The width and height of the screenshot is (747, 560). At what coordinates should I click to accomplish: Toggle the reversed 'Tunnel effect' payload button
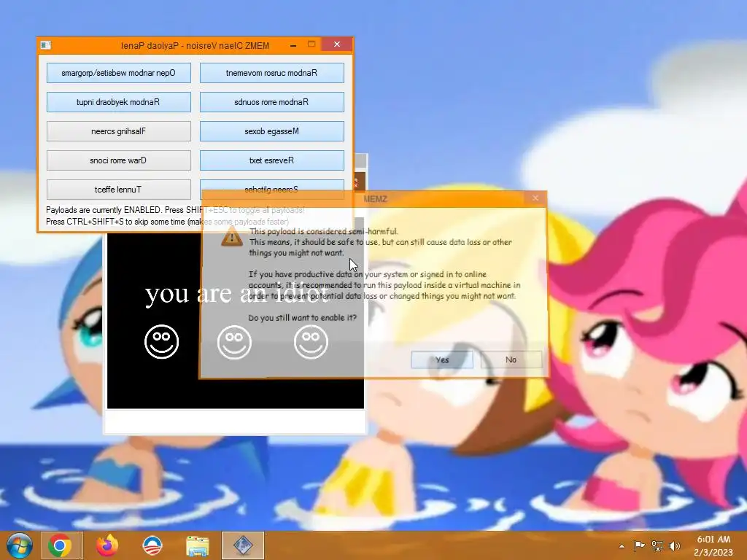coord(119,190)
